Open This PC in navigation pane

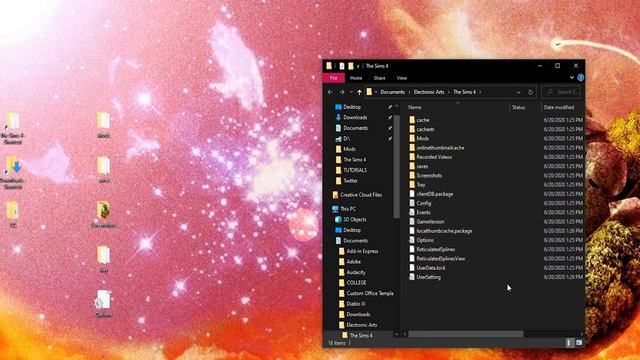[344, 209]
